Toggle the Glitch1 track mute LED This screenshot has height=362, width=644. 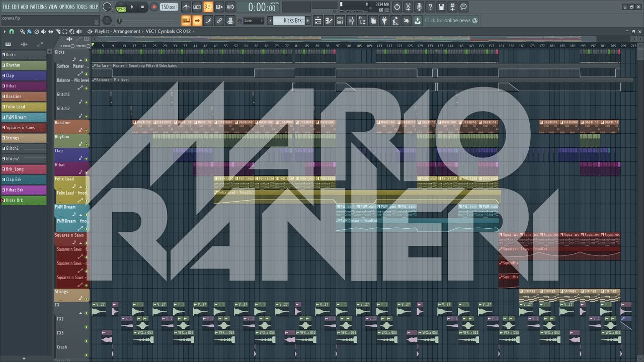click(x=86, y=102)
